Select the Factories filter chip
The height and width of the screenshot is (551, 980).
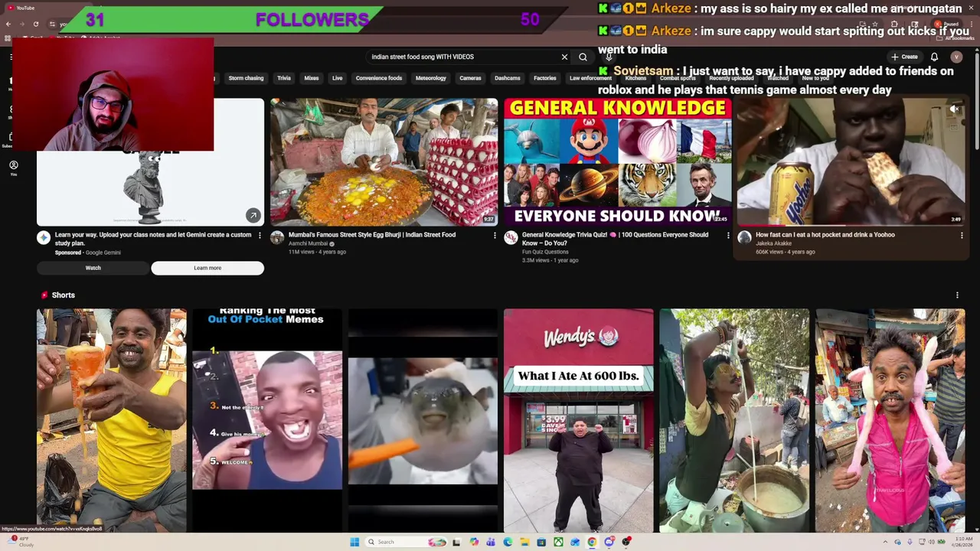click(545, 78)
